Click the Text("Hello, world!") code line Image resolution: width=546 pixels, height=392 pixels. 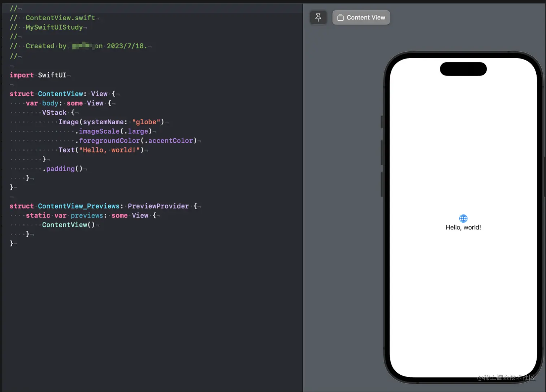(101, 150)
